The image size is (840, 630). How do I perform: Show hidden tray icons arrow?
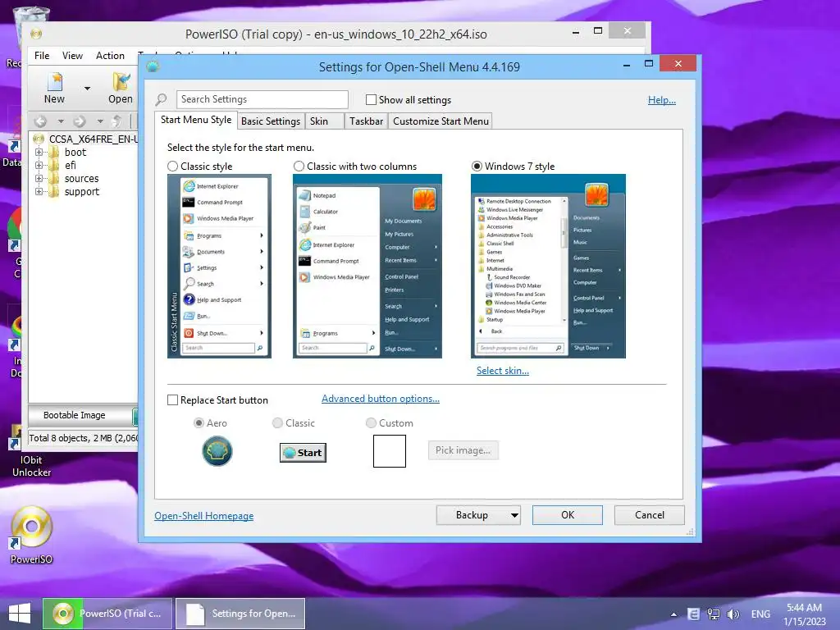tap(673, 614)
